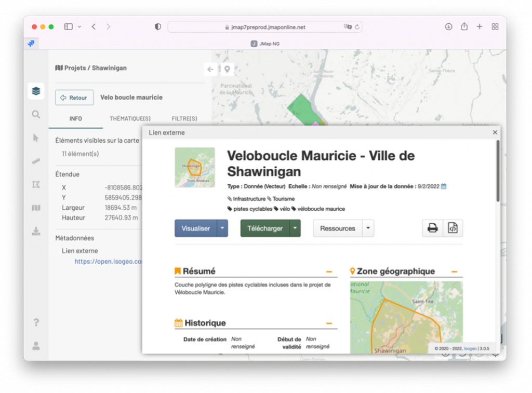The image size is (532, 393).
Task: Click the pistes cyclables keyword
Action: coord(250,209)
